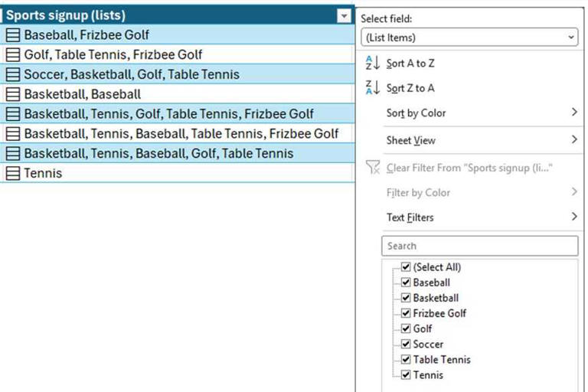Expand the Sort by Color submenu arrow
This screenshot has width=588, height=392.
tap(574, 112)
